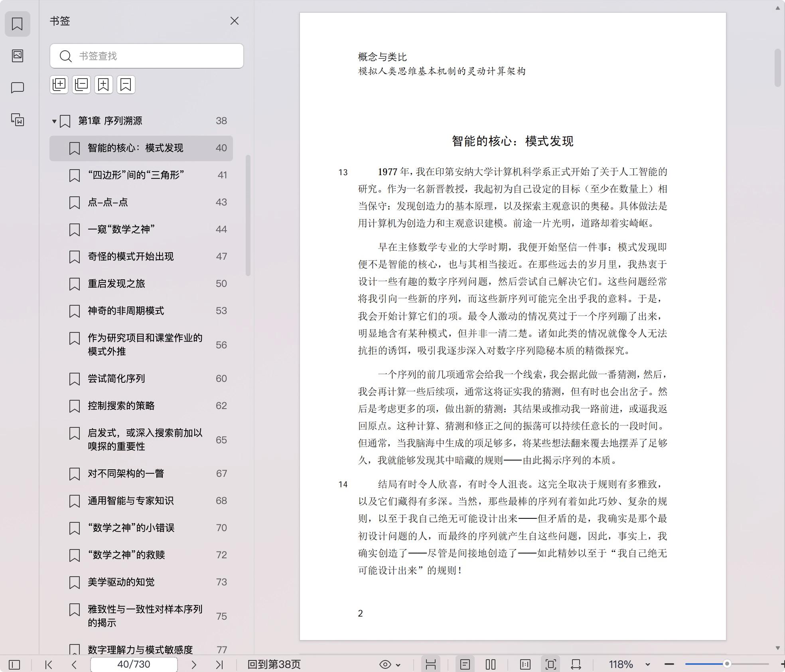Go to the last page
The width and height of the screenshot is (785, 672).
coord(219,664)
